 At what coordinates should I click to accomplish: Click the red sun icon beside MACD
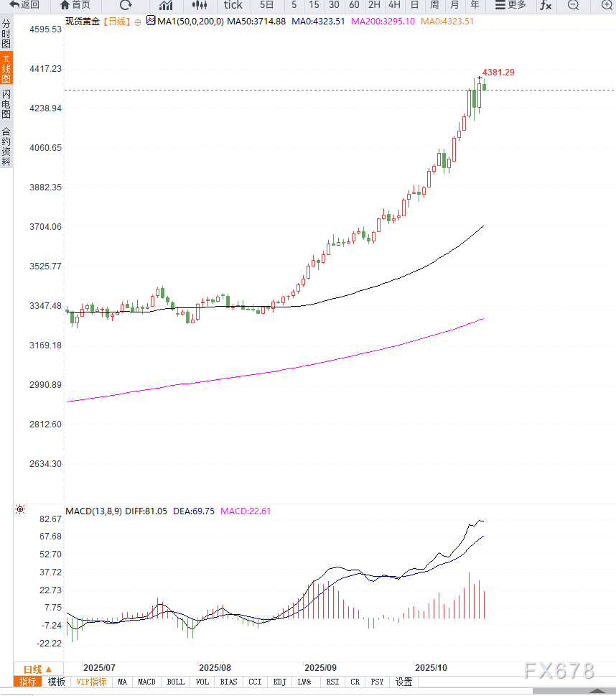click(20, 510)
